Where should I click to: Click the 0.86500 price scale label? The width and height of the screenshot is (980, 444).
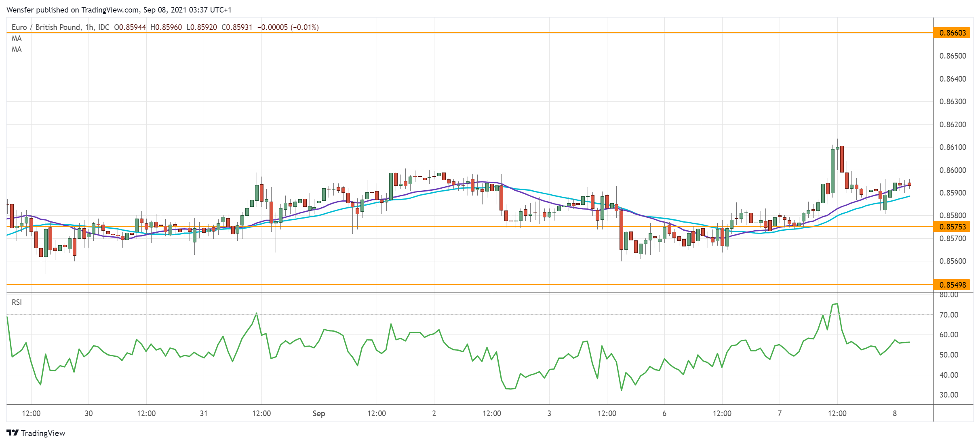(953, 56)
